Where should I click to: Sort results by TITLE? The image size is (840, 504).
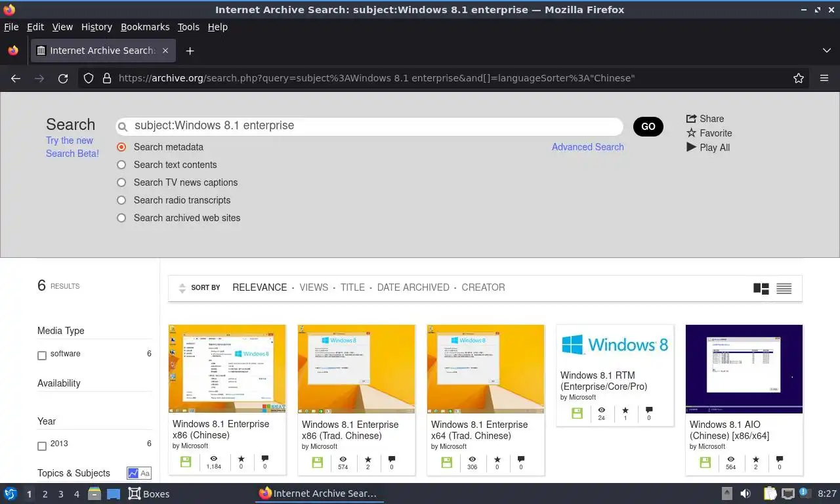point(352,287)
